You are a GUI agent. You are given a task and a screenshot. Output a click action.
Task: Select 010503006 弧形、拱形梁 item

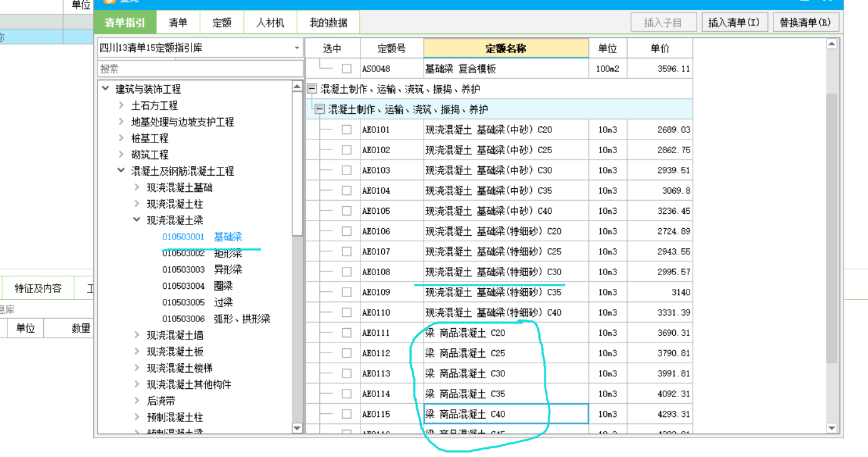[x=216, y=319]
